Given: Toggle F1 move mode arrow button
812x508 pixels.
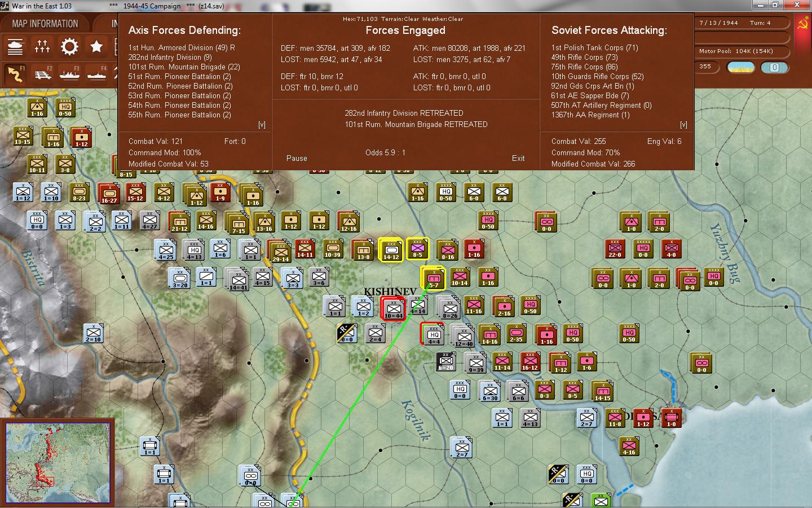Looking at the screenshot, I should (x=15, y=74).
